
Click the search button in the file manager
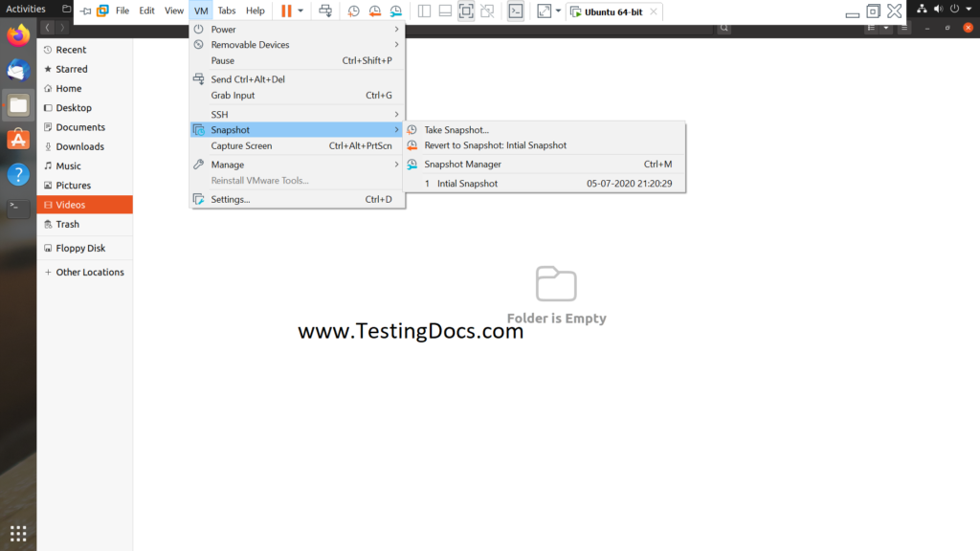pos(724,29)
